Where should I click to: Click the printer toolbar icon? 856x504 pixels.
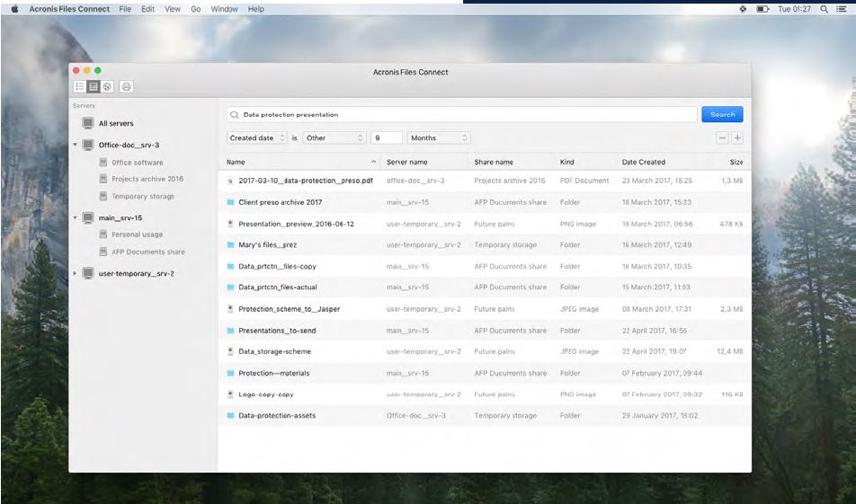[126, 86]
